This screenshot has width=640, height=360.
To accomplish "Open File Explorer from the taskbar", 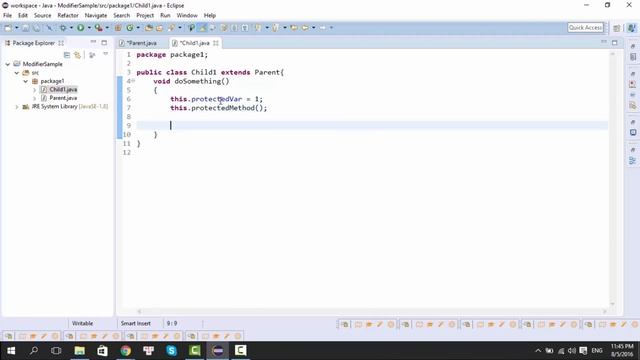I will pos(80,351).
